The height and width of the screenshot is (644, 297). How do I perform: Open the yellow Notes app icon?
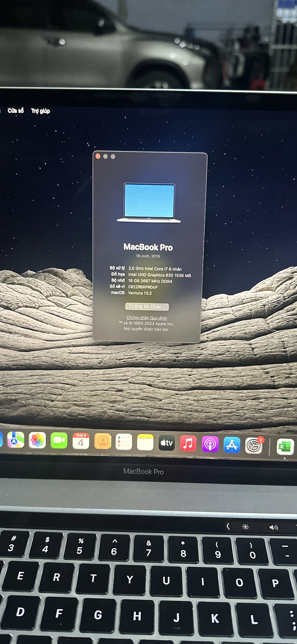pos(145,442)
